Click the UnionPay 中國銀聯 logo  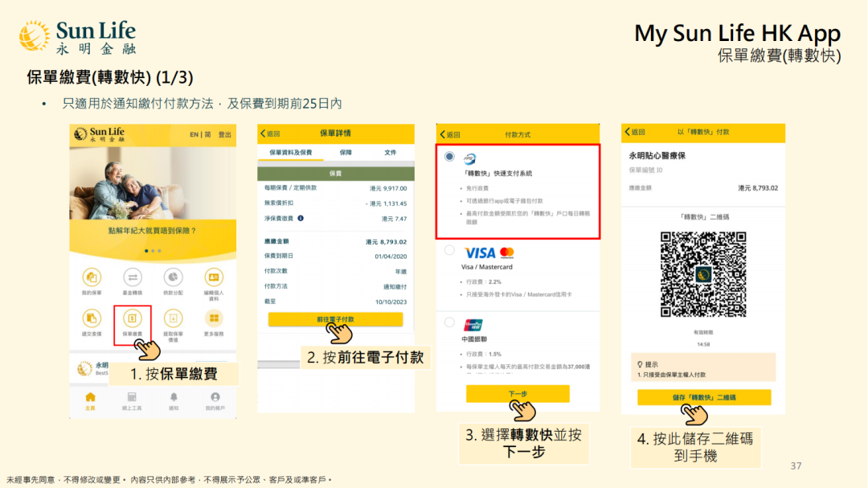pos(473,325)
